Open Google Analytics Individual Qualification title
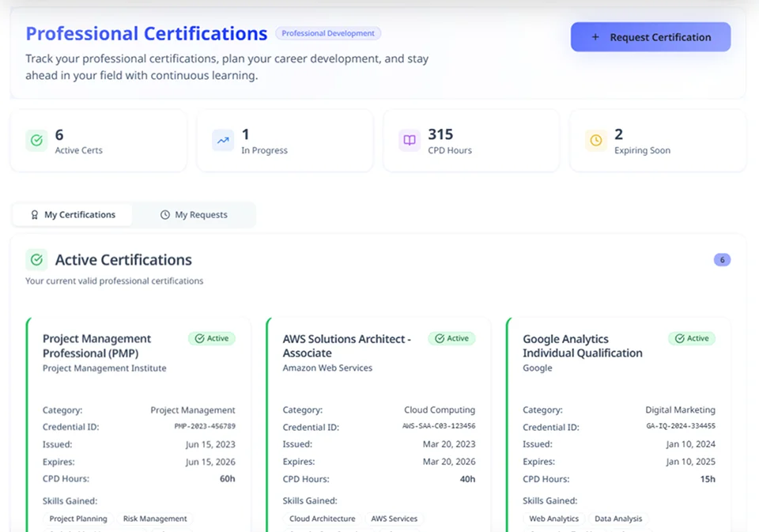 point(583,345)
